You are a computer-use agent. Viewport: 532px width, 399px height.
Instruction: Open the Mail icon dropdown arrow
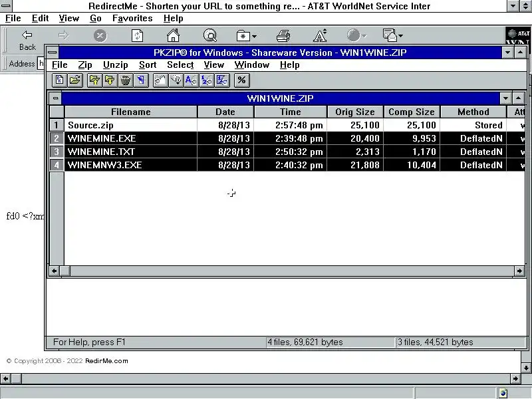[x=401, y=36]
